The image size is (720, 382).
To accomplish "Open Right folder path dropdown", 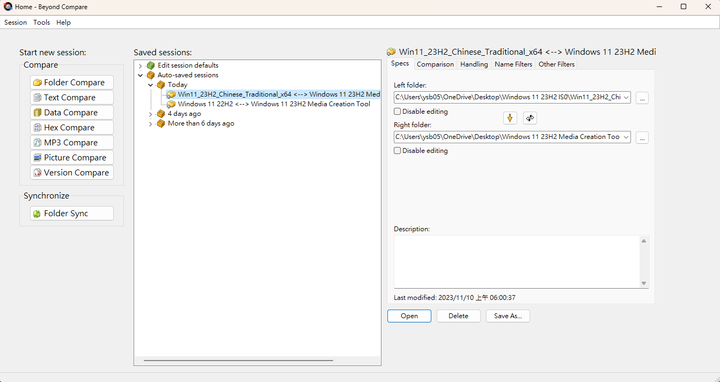I will tap(626, 137).
